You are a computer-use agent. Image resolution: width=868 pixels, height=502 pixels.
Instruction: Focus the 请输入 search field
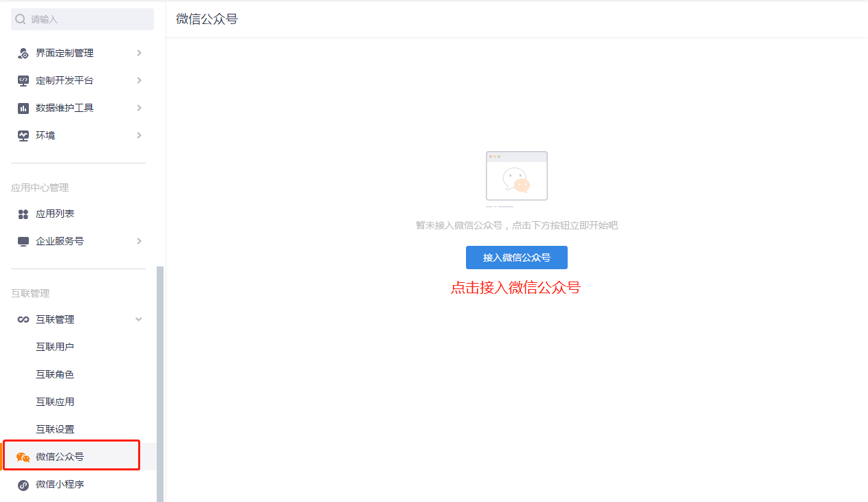pyautogui.click(x=82, y=19)
